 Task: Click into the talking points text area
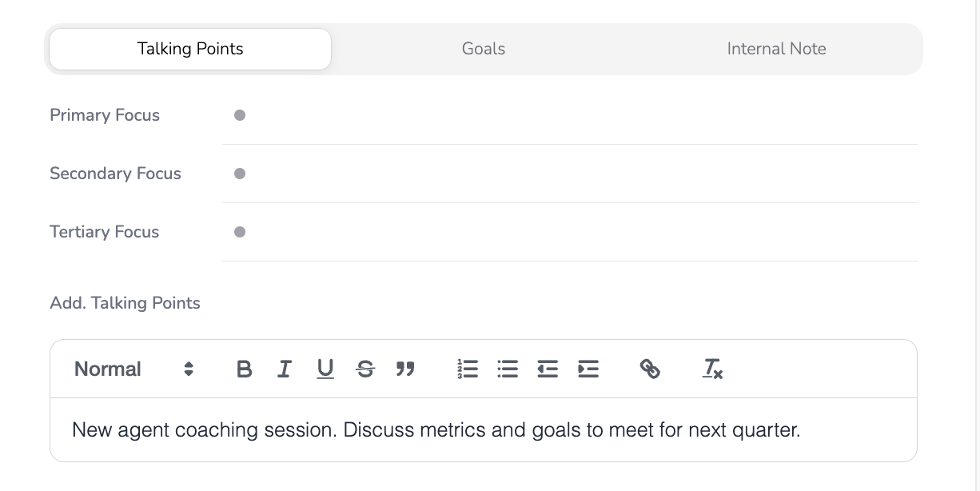[483, 430]
